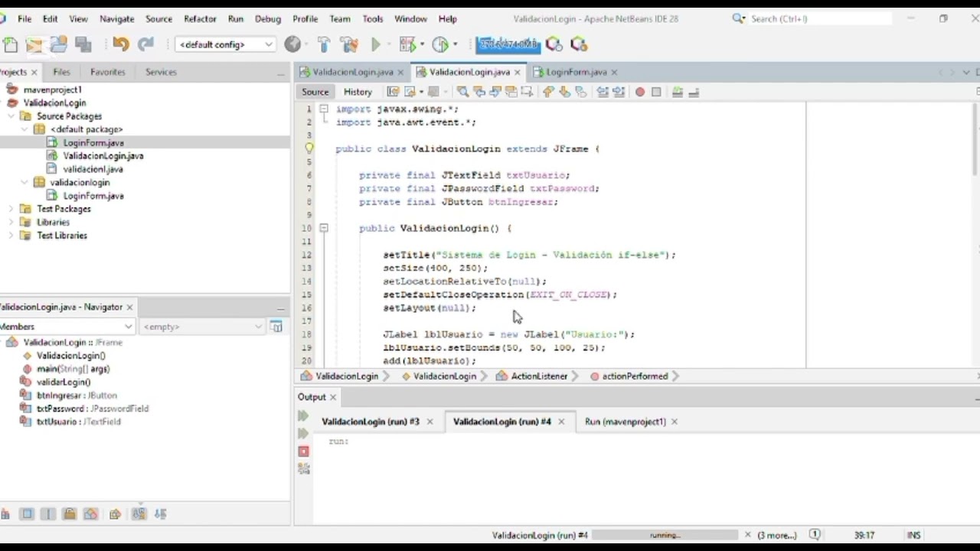The width and height of the screenshot is (980, 551).
Task: Click the Run Project green arrow icon
Action: (x=376, y=45)
